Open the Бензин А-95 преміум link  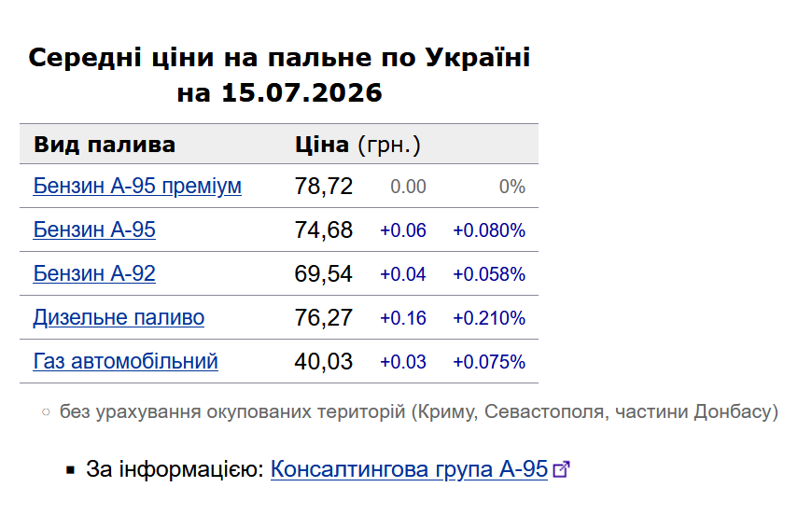pos(137,186)
